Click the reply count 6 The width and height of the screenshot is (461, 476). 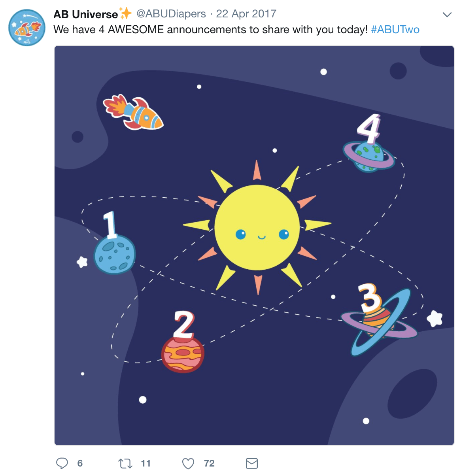click(80, 463)
